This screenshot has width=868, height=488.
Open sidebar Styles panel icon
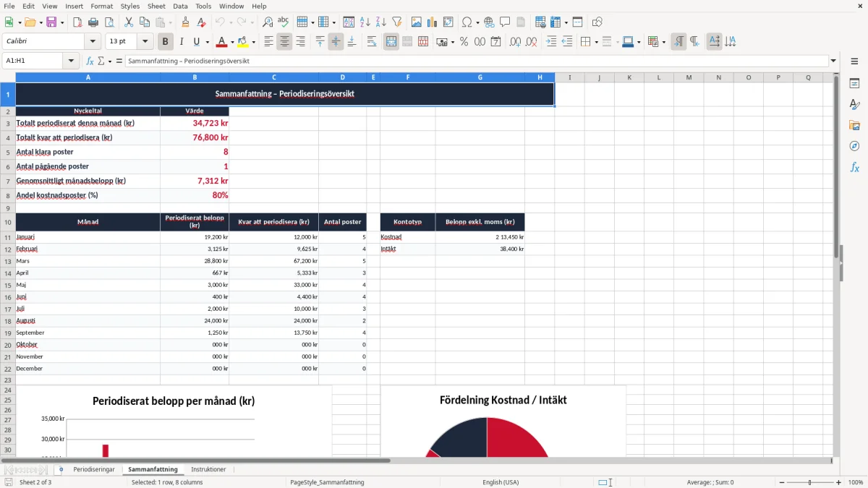coord(854,105)
